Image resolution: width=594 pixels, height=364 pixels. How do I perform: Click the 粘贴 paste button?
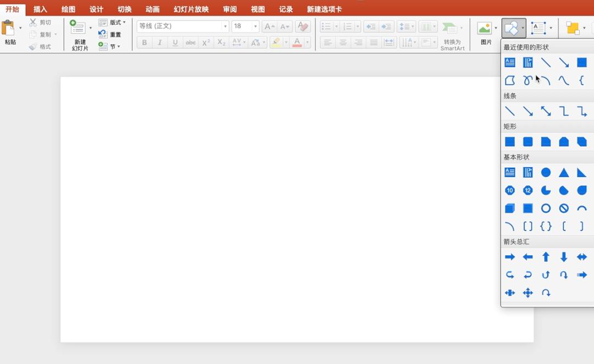9,33
